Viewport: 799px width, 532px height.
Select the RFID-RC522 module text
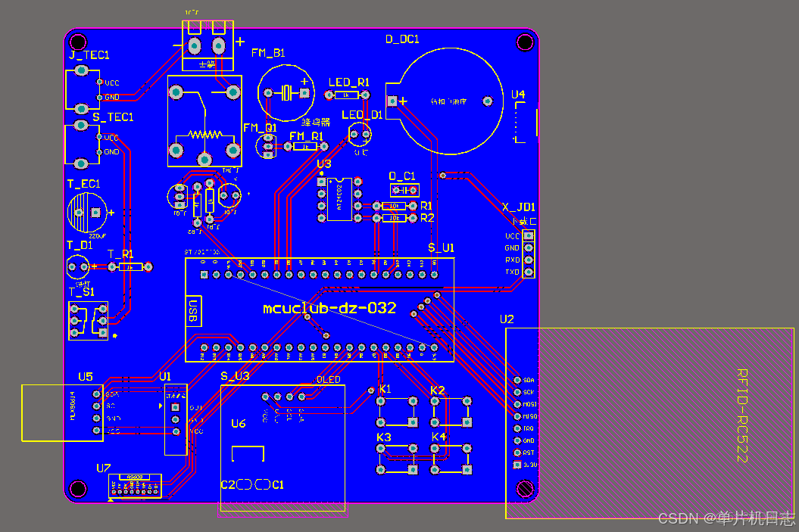[x=742, y=415]
